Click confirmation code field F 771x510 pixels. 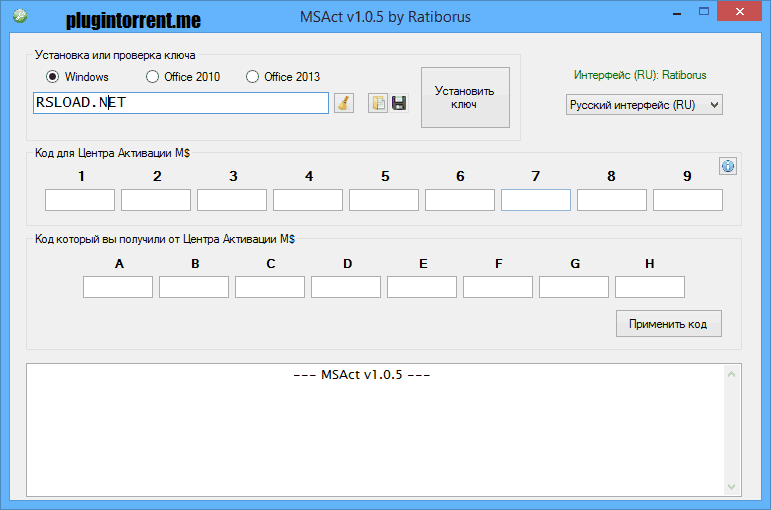[498, 287]
